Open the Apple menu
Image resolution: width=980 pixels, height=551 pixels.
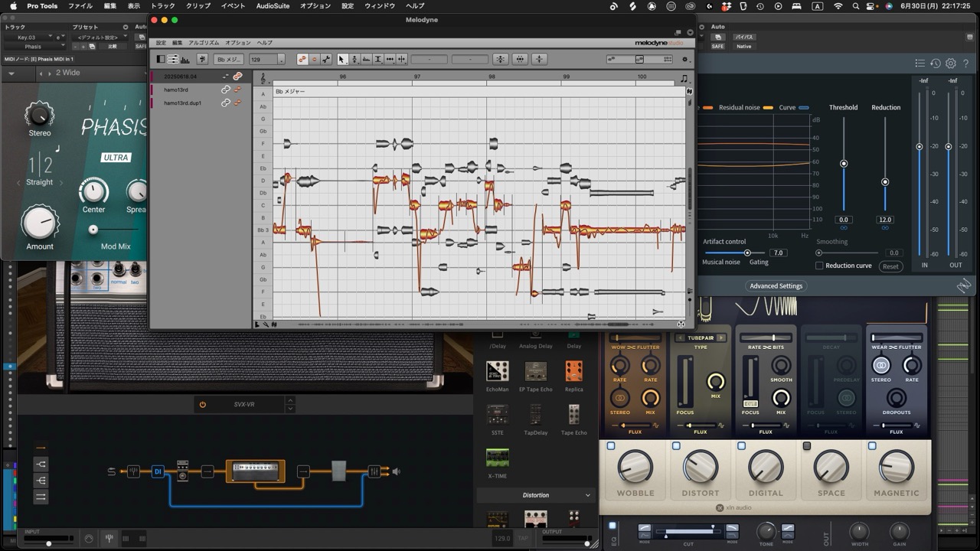(x=12, y=6)
